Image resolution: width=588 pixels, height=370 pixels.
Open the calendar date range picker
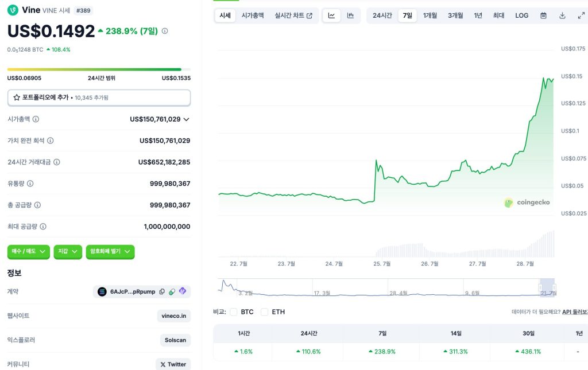(543, 15)
